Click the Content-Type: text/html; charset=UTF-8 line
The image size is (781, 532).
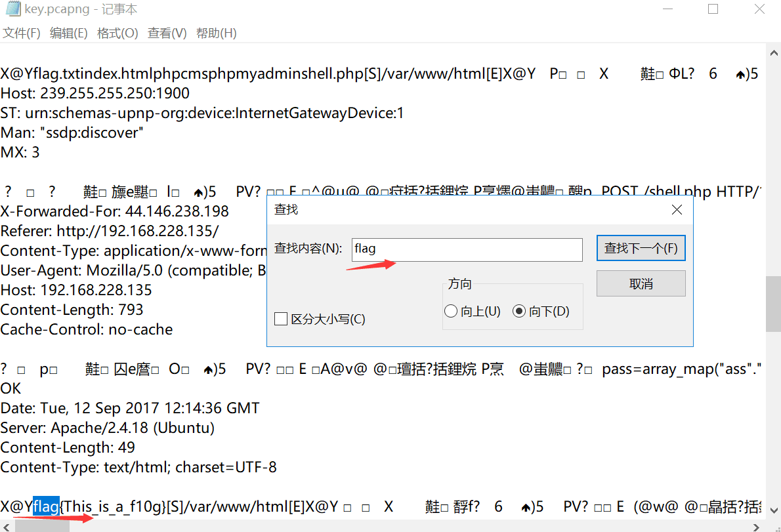point(138,467)
